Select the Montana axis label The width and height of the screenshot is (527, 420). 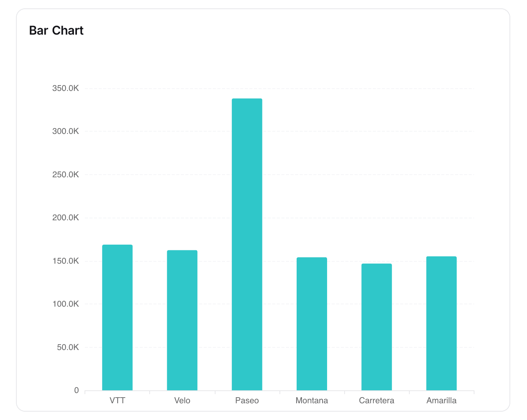click(x=312, y=400)
